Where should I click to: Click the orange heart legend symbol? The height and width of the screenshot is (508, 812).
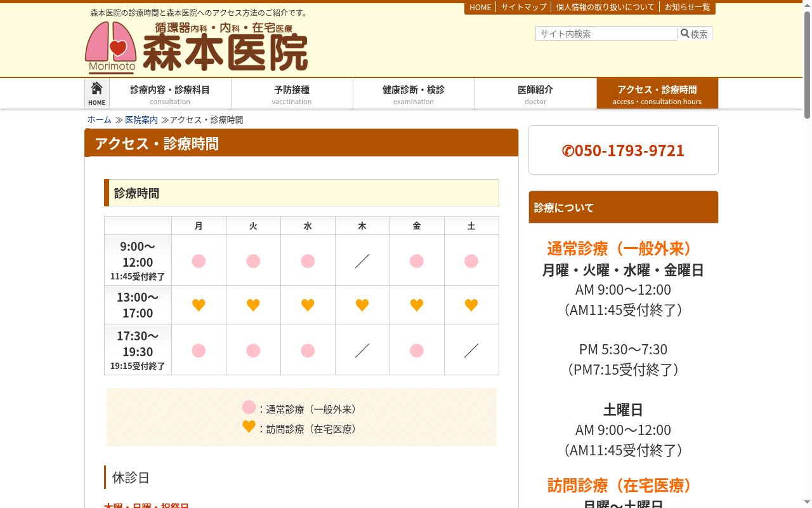(249, 427)
